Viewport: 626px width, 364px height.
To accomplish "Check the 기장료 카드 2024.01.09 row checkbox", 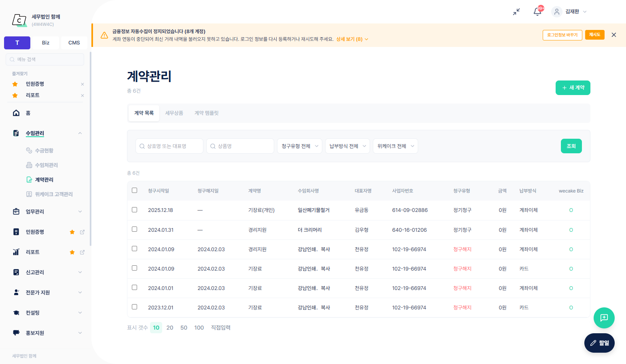I will [135, 268].
